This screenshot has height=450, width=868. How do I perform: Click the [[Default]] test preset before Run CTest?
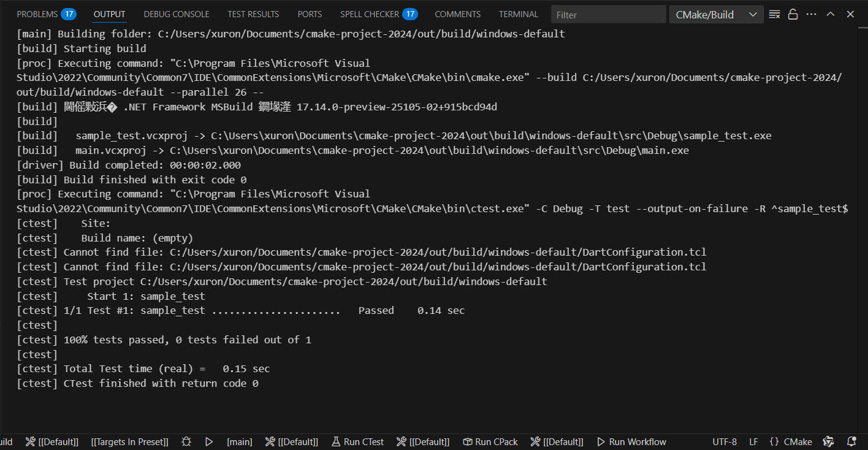point(292,441)
